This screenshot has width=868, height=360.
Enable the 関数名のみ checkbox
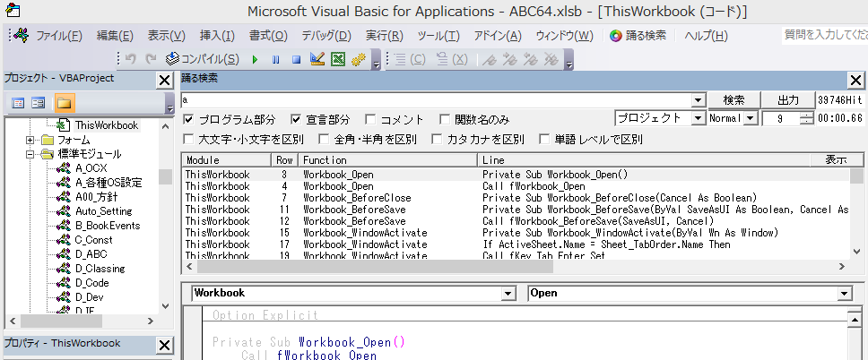(445, 119)
